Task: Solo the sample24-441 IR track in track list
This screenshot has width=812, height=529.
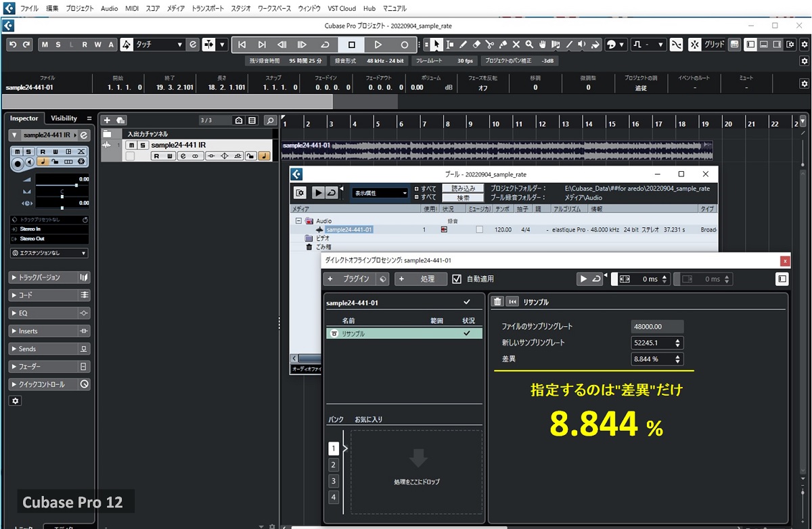Action: 142,145
